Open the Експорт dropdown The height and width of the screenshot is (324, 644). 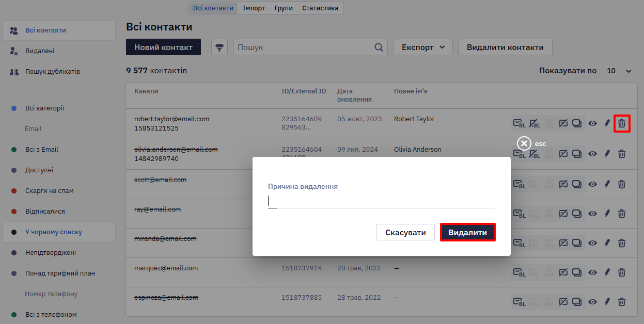423,47
